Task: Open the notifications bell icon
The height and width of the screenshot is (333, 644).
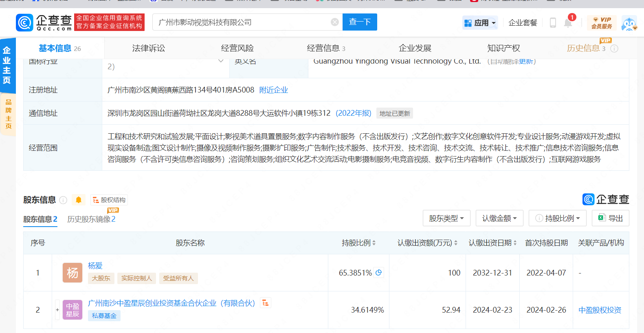Action: [568, 23]
